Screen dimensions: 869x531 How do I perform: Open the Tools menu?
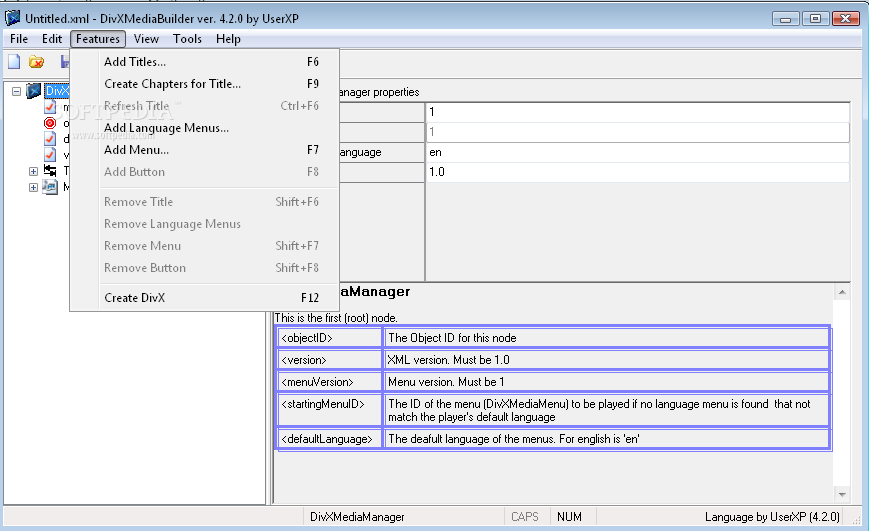(x=187, y=39)
